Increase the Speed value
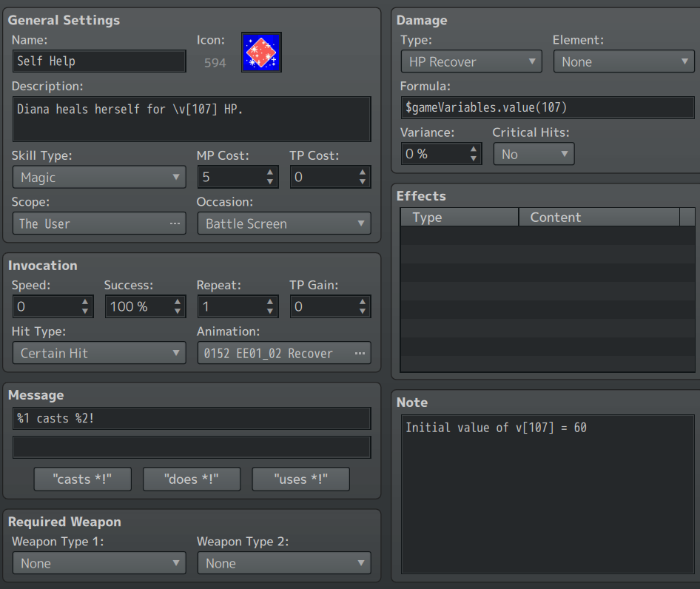The image size is (700, 589). 85,302
